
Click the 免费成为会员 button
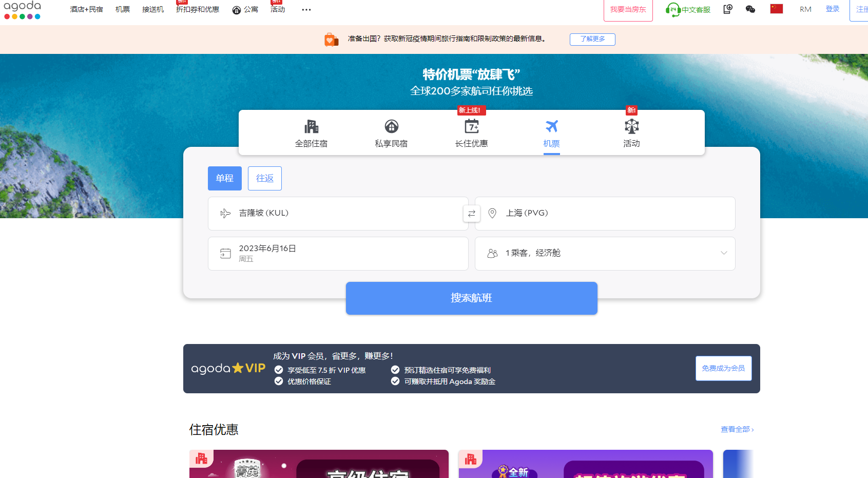[724, 369]
